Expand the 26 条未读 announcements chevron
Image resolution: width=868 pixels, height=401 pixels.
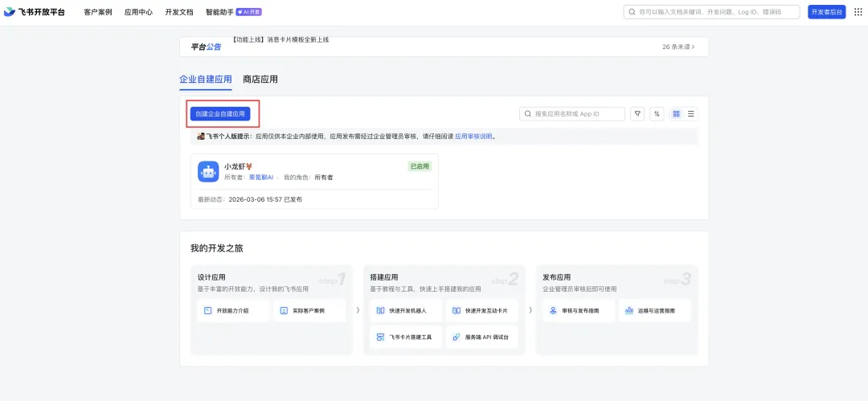(693, 47)
